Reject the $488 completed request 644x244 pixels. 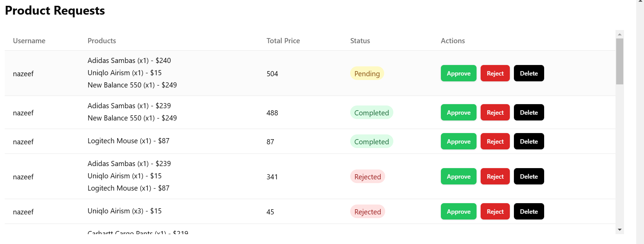[x=495, y=112]
